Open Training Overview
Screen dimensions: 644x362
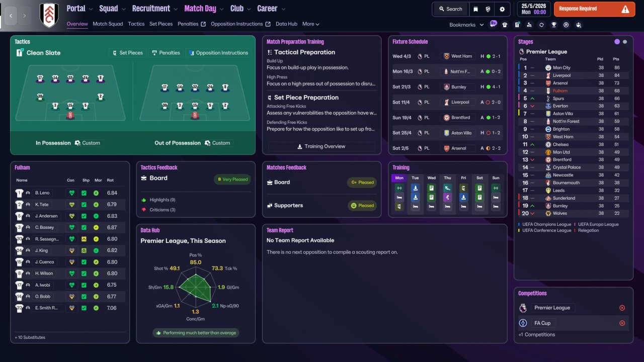321,147
